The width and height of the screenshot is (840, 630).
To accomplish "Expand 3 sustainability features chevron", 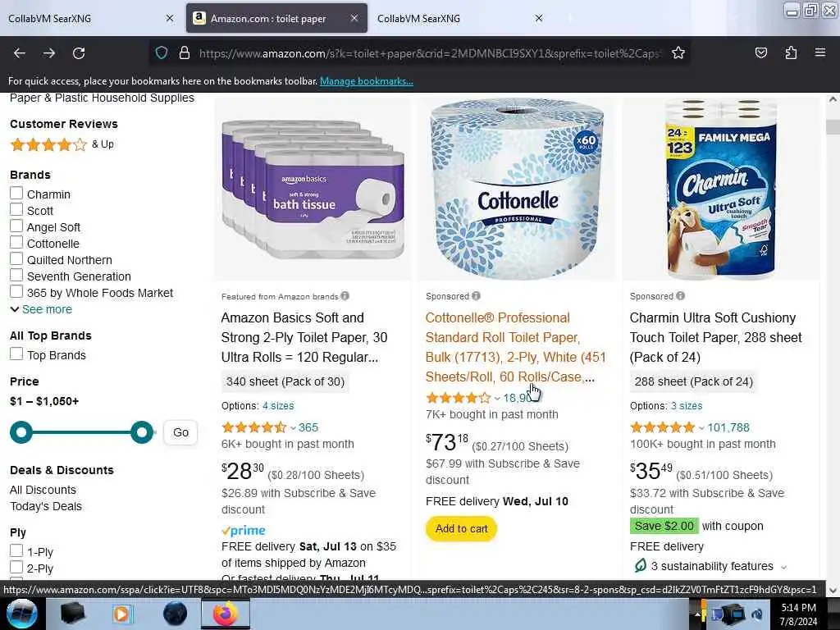I will 783,567.
